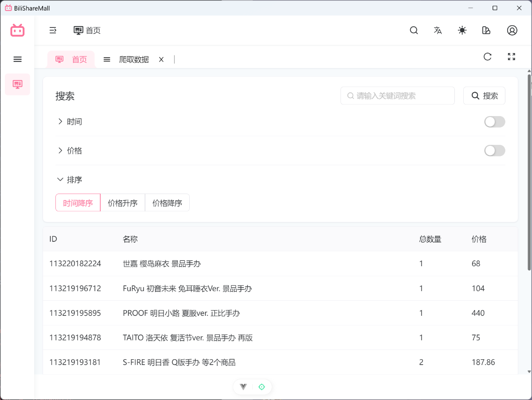Image resolution: width=532 pixels, height=400 pixels.
Task: Open the user profile avatar icon
Action: click(x=512, y=30)
